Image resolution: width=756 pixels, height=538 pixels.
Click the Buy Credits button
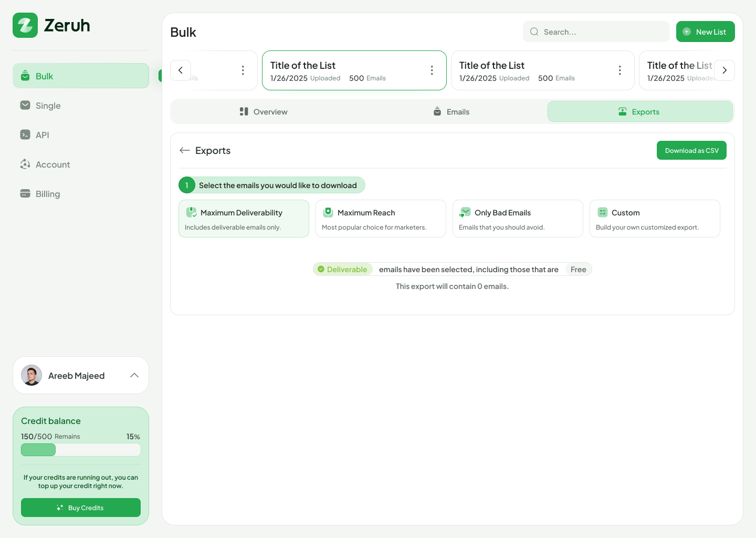(x=81, y=508)
